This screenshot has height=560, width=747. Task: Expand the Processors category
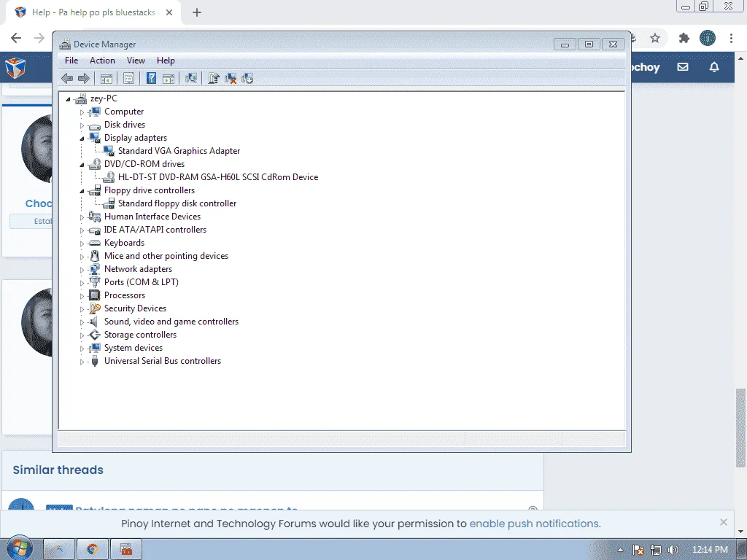pos(82,296)
